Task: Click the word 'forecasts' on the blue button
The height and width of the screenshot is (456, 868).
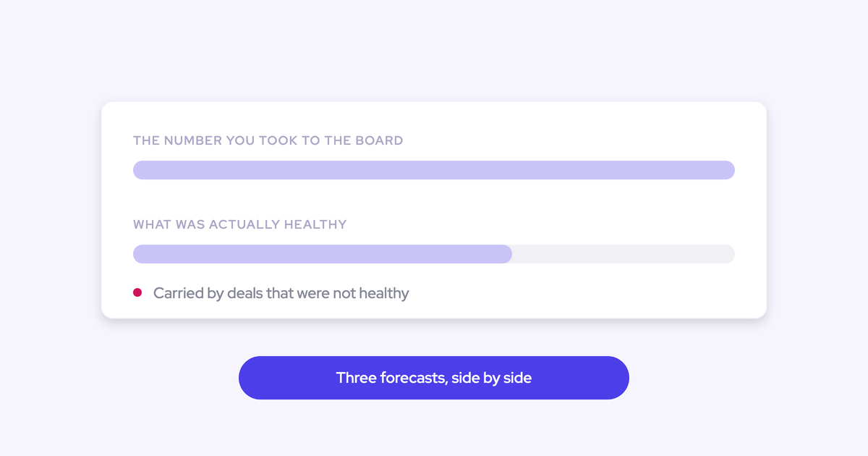Action: pos(412,378)
